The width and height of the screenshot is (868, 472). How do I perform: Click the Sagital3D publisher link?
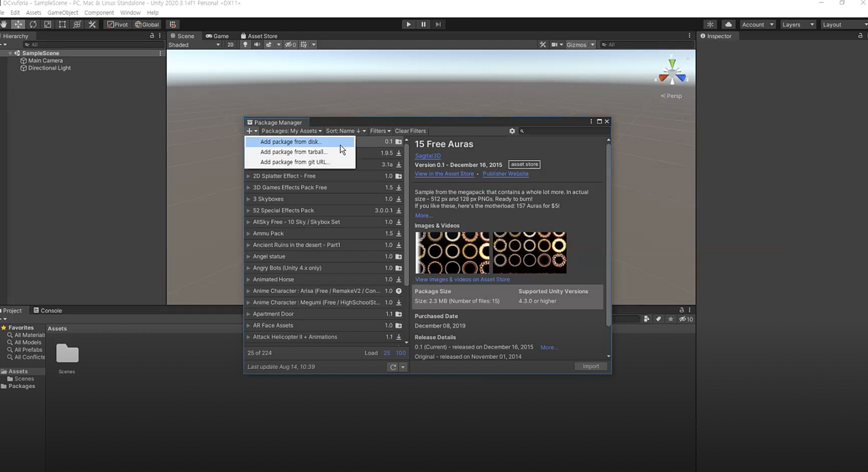click(427, 156)
